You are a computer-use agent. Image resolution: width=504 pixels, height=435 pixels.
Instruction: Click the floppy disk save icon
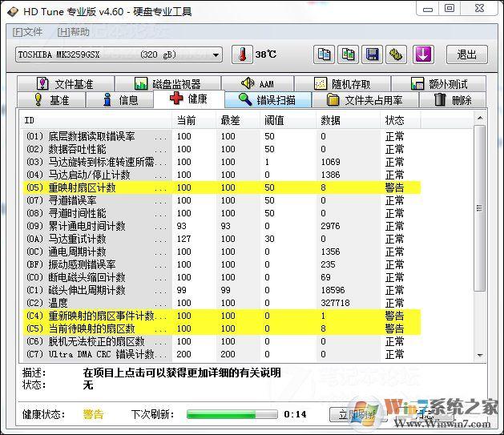point(373,54)
